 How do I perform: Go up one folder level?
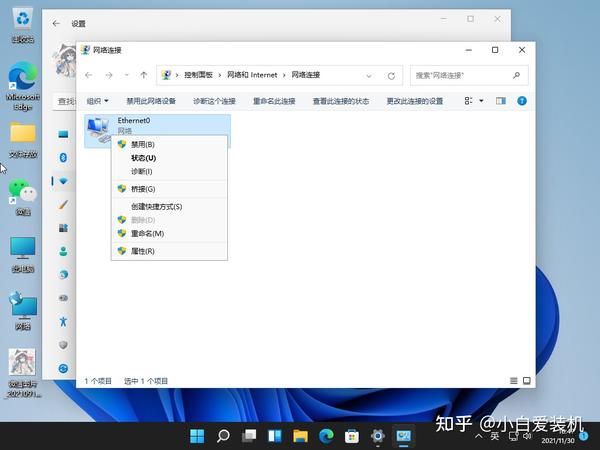(144, 75)
